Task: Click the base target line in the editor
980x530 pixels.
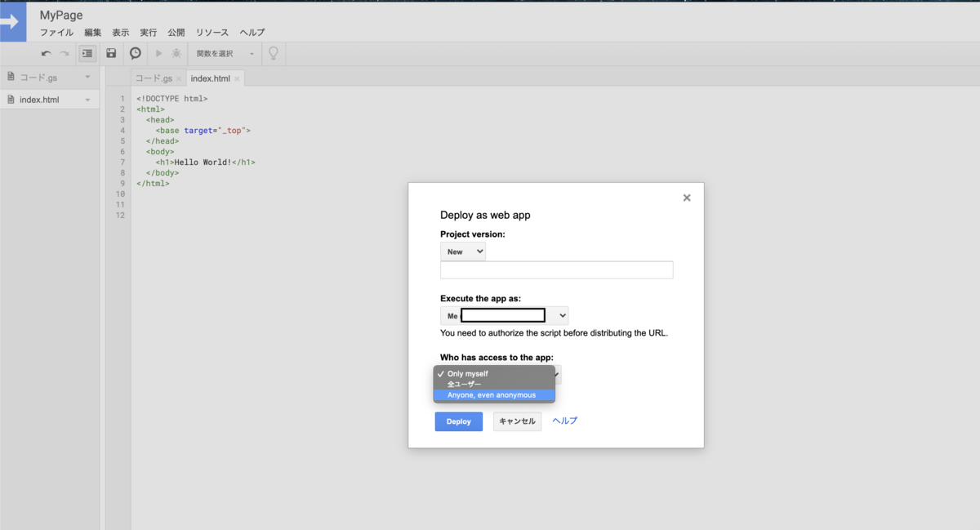Action: click(x=203, y=131)
